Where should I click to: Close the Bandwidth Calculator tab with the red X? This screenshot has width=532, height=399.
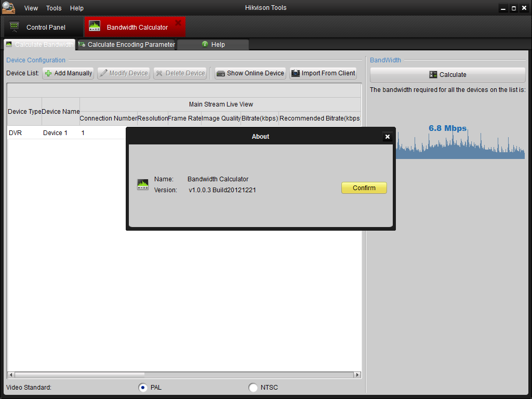[x=178, y=23]
